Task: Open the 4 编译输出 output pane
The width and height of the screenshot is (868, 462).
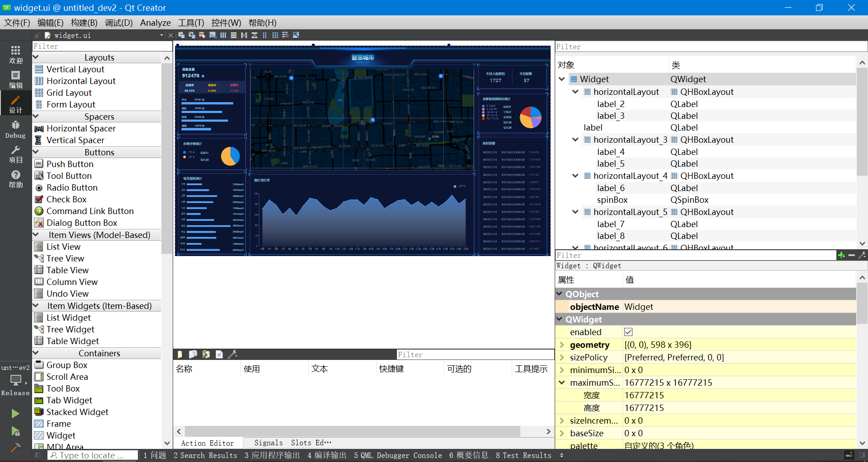Action: [326, 455]
